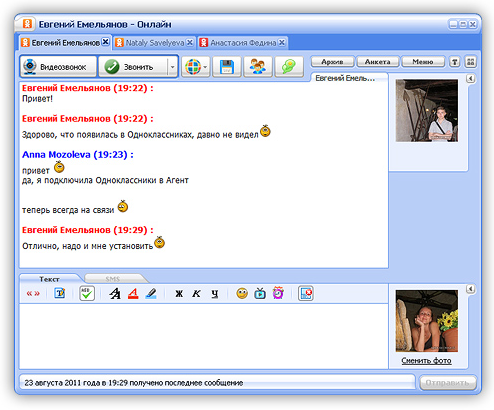The height and width of the screenshot is (410, 494).
Task: Click status bar text about last message received
Action: pyautogui.click(x=134, y=383)
